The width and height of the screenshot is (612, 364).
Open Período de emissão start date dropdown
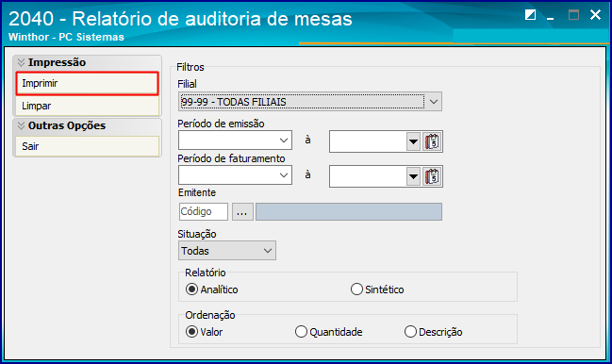click(284, 141)
